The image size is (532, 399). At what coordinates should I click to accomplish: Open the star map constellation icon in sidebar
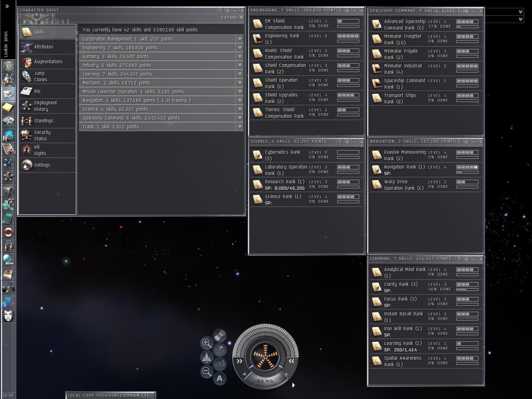(8, 163)
